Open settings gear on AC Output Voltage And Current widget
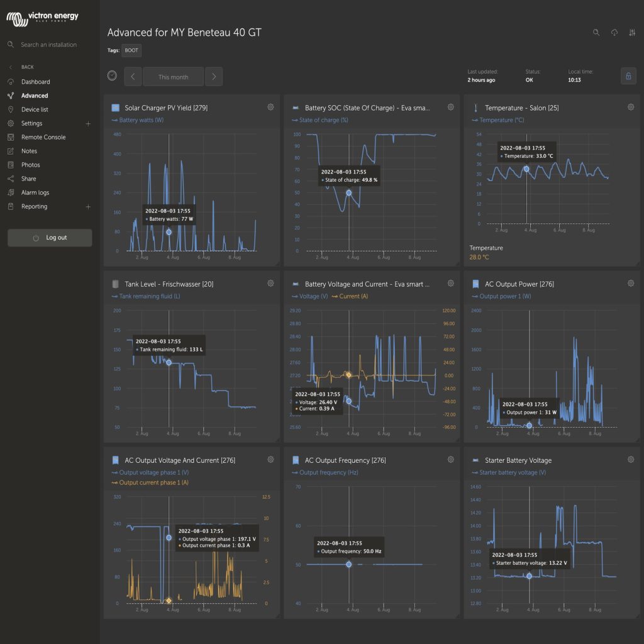 point(270,460)
